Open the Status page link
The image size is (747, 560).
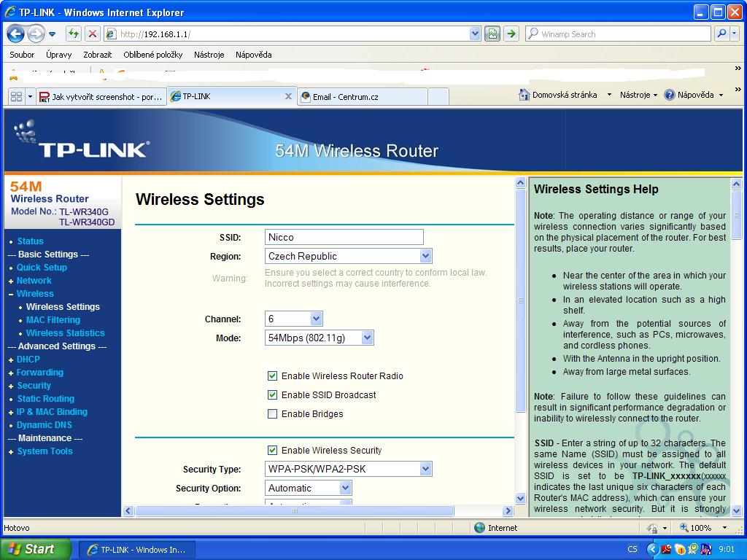point(30,241)
